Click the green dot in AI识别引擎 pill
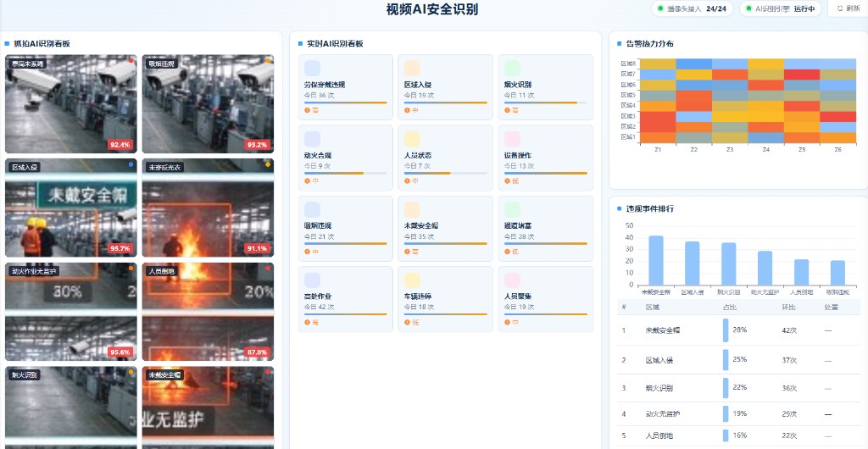Viewport: 868px width, 449px height. (749, 8)
